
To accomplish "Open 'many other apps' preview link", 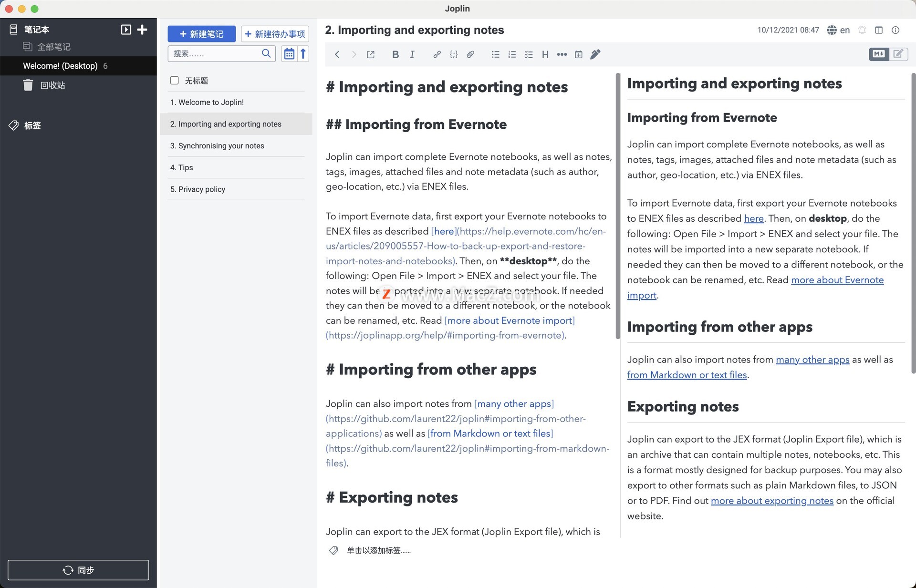I will tap(812, 360).
